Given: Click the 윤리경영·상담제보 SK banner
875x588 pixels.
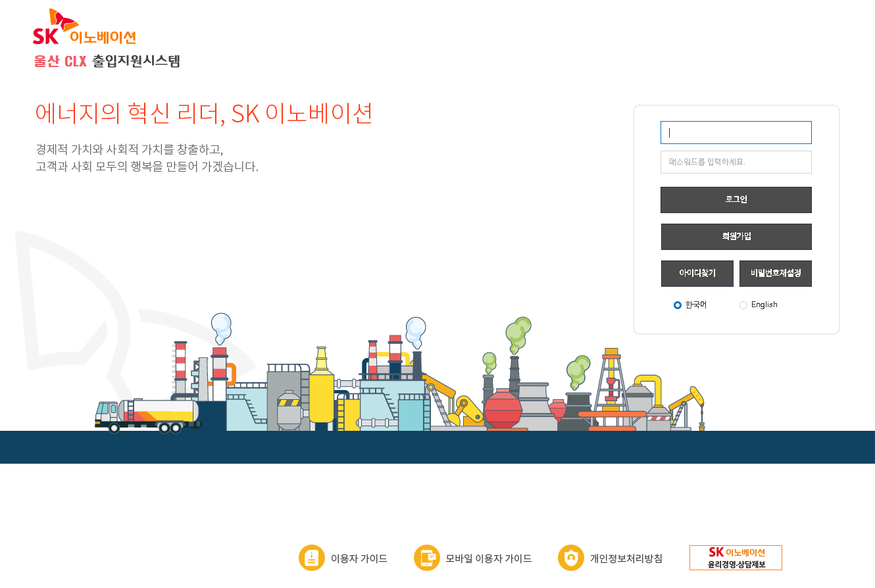Looking at the screenshot, I should point(736,558).
